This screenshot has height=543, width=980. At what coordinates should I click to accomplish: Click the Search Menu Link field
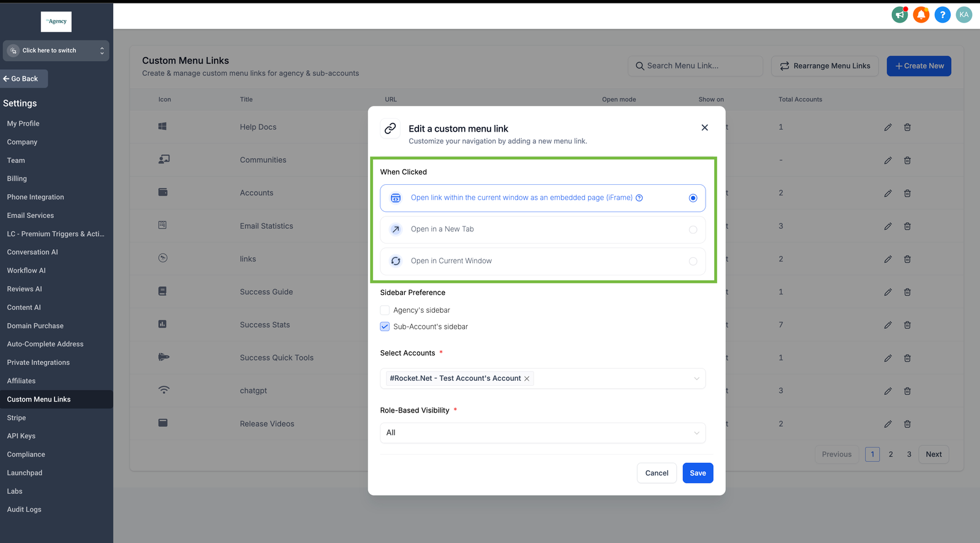pyautogui.click(x=695, y=66)
